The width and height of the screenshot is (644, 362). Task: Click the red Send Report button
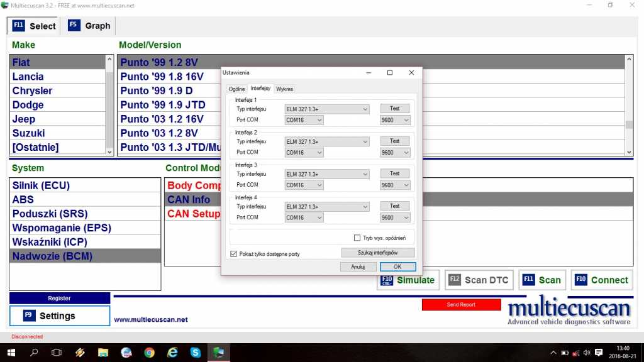(461, 305)
